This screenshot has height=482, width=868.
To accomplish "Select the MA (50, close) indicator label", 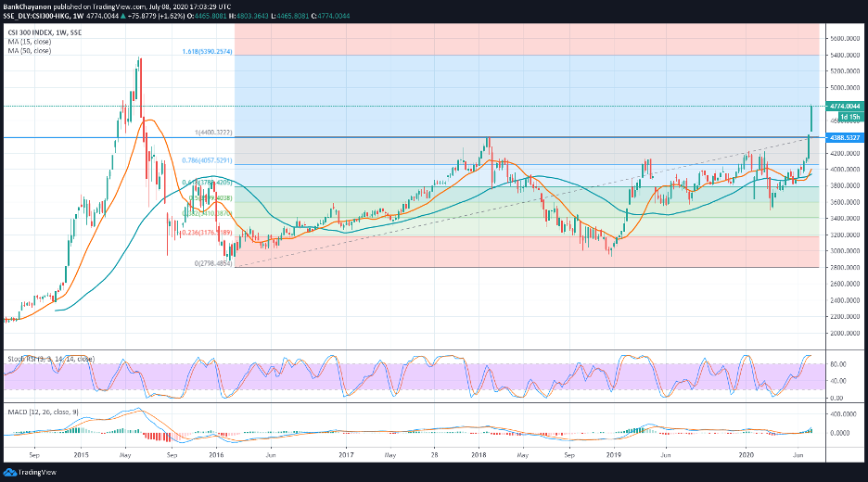I will pos(28,50).
